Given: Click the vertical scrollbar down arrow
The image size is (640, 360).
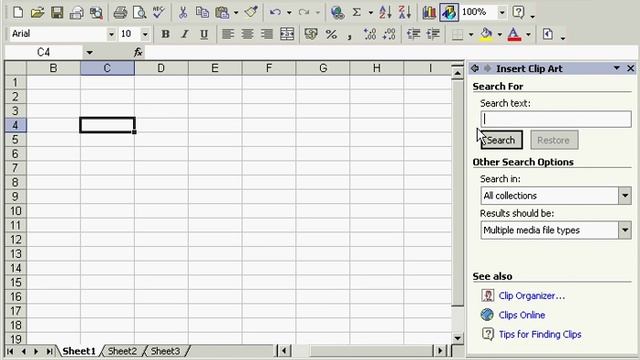Looking at the screenshot, I should pyautogui.click(x=458, y=338).
